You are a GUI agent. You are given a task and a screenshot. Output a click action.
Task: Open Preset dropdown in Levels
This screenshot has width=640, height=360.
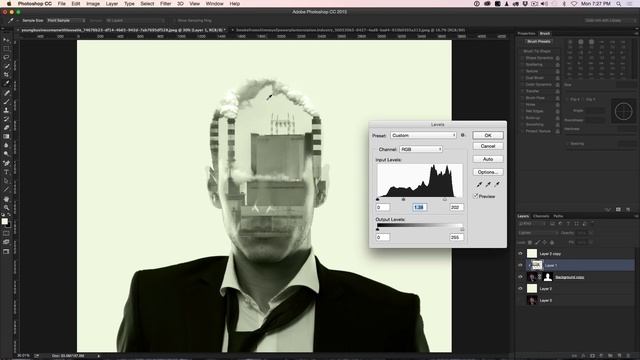pyautogui.click(x=423, y=135)
